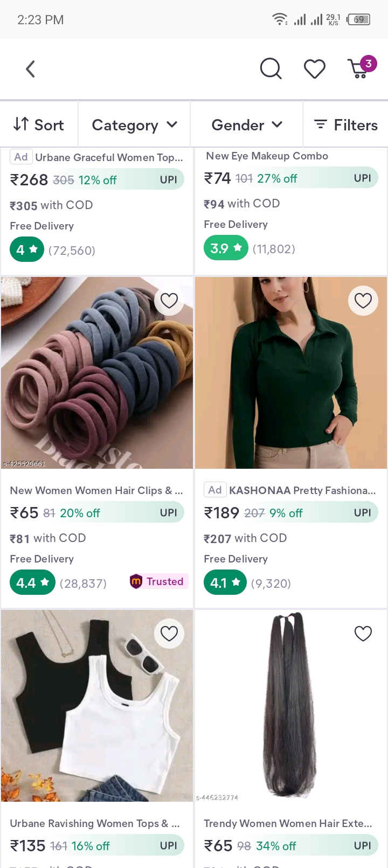Wishlist the hair ties product
Image resolution: width=388 pixels, height=868 pixels.
click(169, 301)
